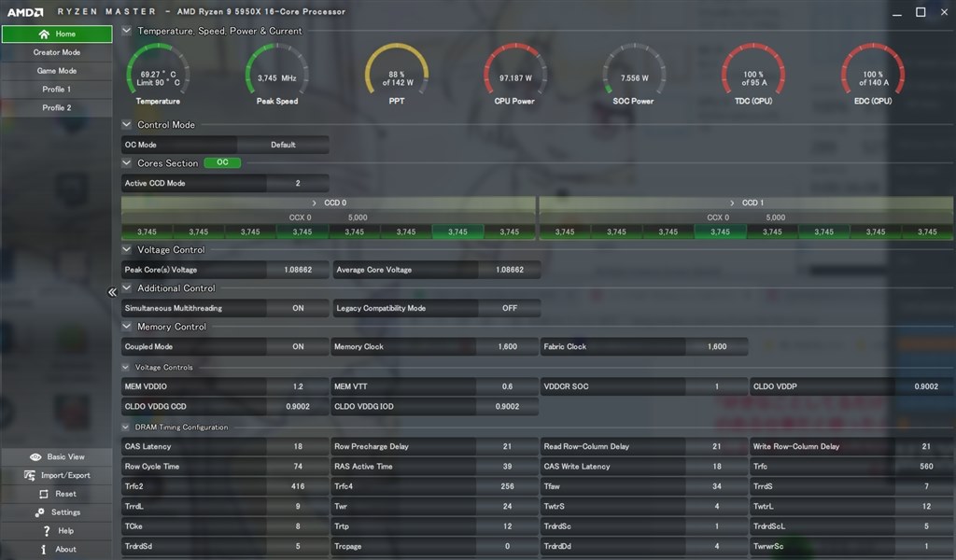Click the Row Cycle Time value 74
This screenshot has width=956, height=560.
(x=298, y=467)
